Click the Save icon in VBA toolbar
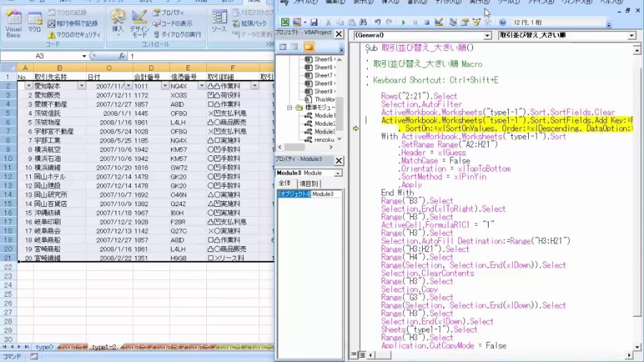The image size is (644, 362). coord(314,22)
